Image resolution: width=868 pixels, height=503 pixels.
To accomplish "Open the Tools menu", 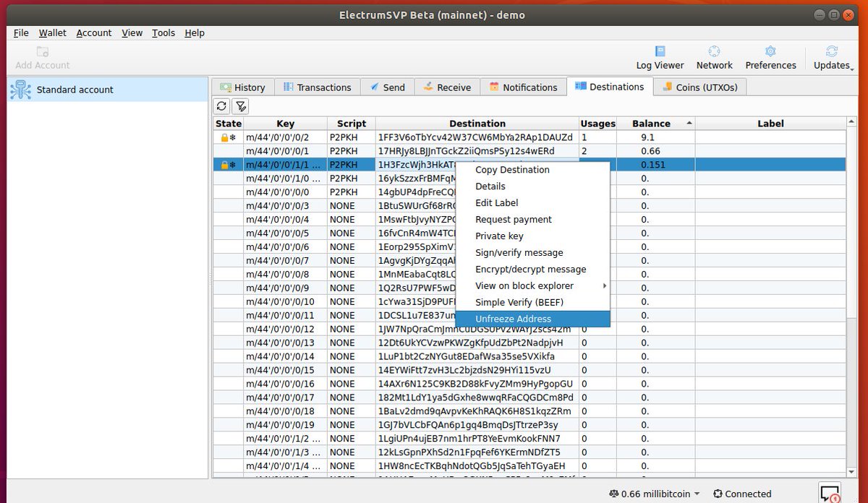I will [163, 33].
